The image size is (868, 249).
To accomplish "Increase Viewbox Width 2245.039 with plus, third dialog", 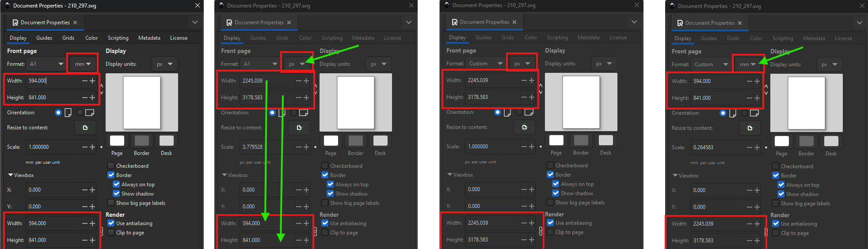I will tap(532, 223).
